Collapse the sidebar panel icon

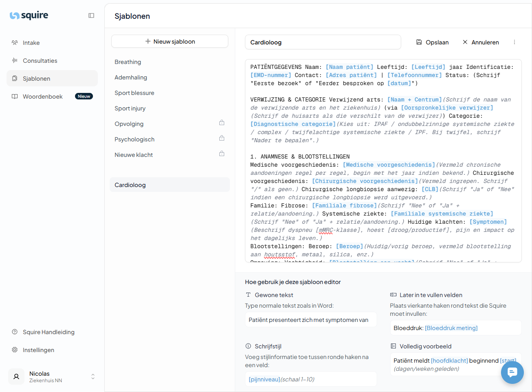click(91, 15)
